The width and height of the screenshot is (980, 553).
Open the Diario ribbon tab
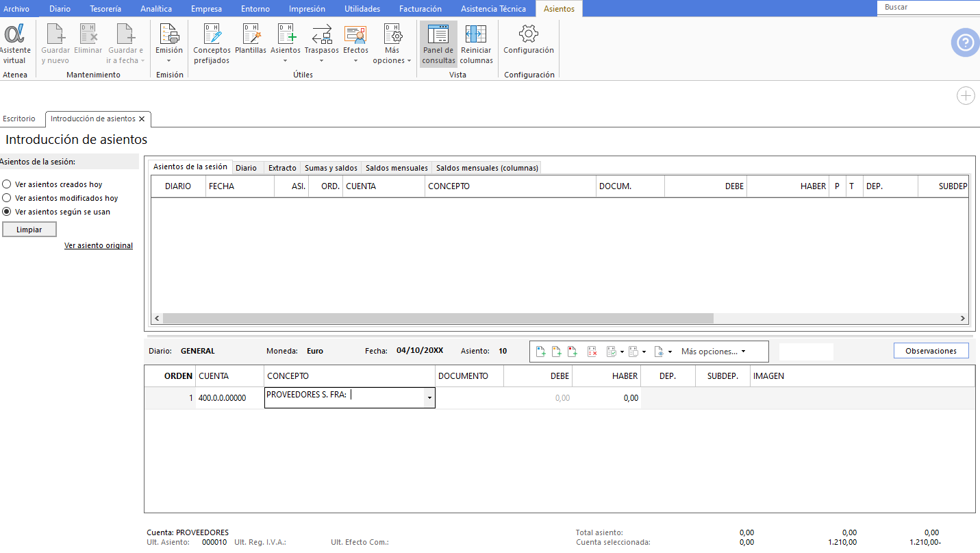[x=60, y=9]
